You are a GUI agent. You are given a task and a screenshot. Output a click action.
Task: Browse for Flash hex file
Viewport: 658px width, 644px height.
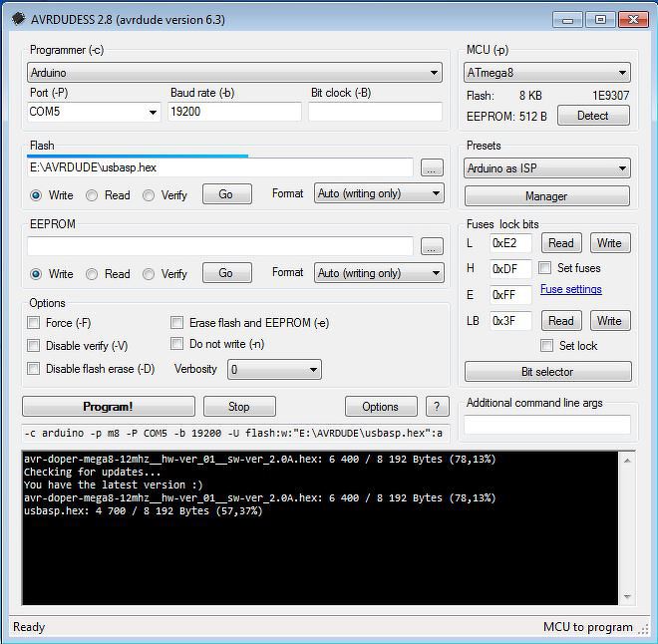click(432, 167)
